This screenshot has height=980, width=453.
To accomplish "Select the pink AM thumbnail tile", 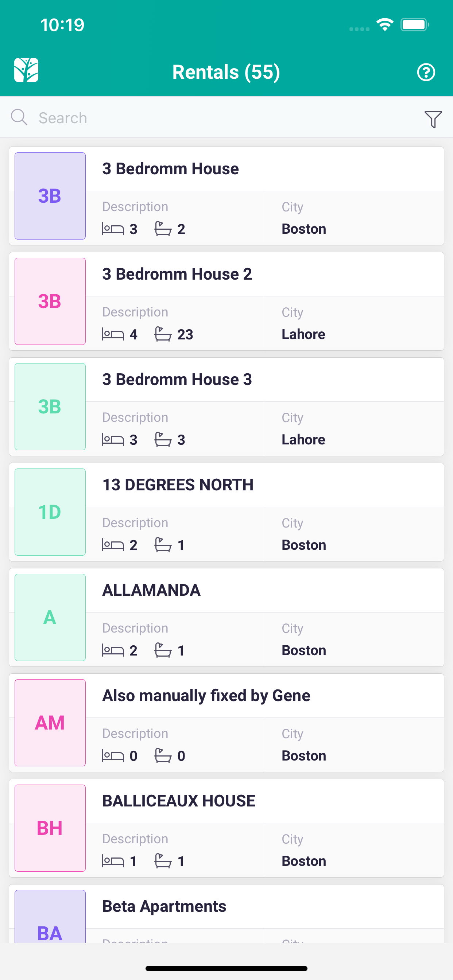I will (50, 723).
